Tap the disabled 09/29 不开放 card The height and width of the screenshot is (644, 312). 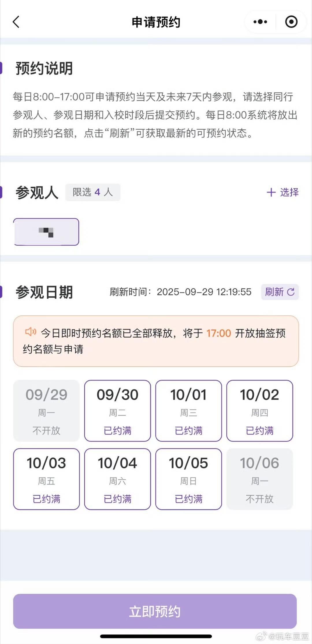coord(47,411)
